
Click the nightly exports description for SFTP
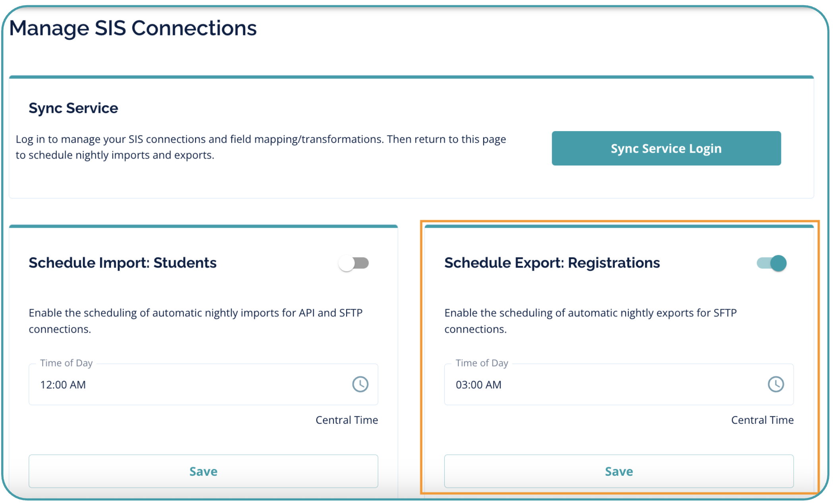(x=590, y=321)
